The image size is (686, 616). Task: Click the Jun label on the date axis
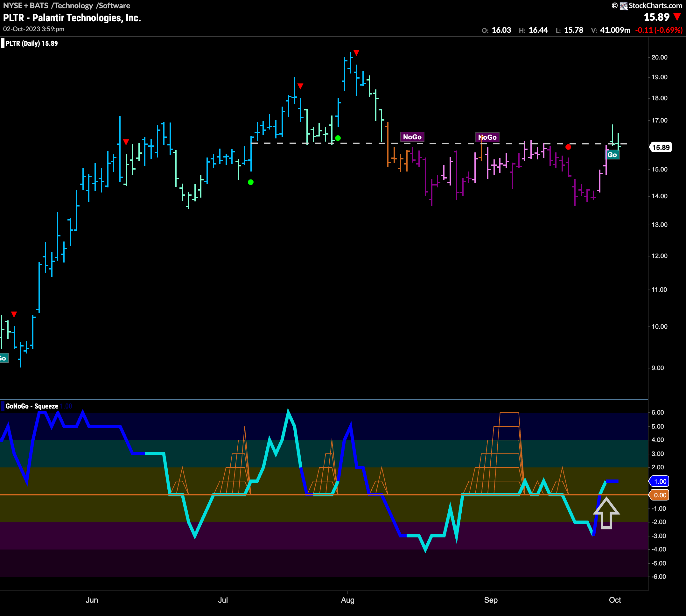92,600
